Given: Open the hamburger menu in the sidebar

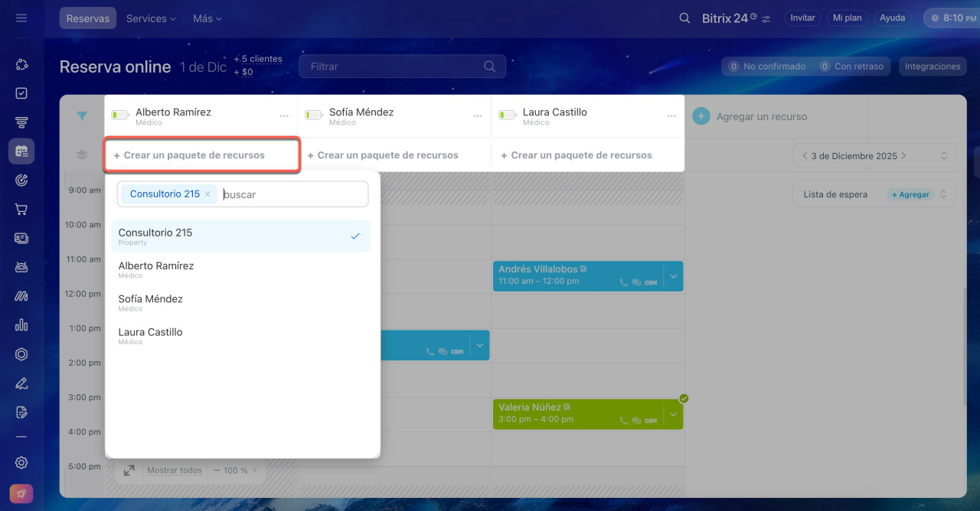Looking at the screenshot, I should pos(21,18).
